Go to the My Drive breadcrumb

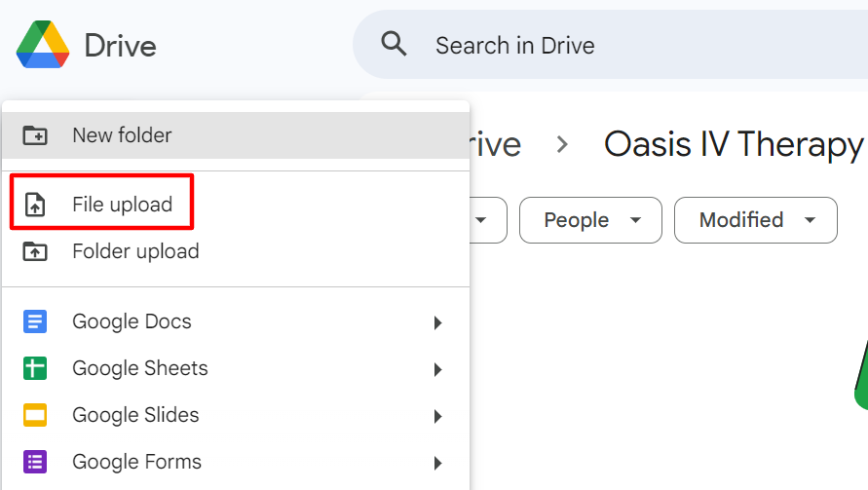click(x=496, y=144)
